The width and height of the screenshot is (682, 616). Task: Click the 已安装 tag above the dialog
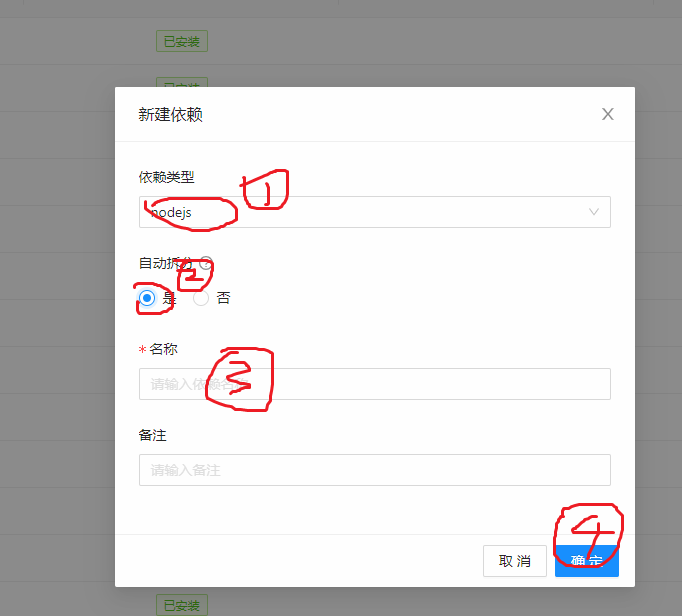182,41
